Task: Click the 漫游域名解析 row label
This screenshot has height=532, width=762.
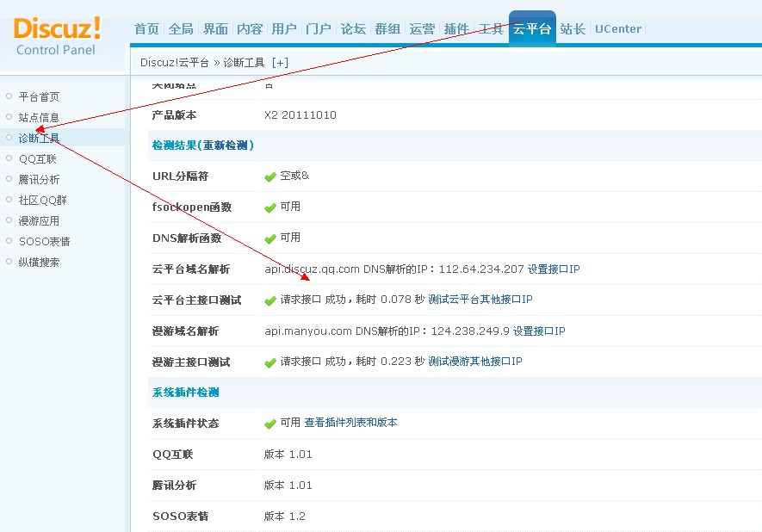Action: (x=185, y=331)
